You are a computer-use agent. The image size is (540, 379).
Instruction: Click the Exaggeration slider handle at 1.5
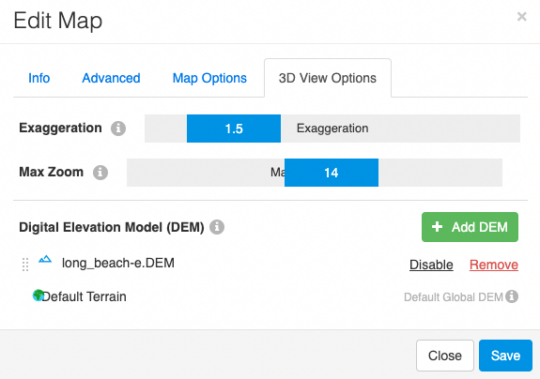click(x=234, y=128)
